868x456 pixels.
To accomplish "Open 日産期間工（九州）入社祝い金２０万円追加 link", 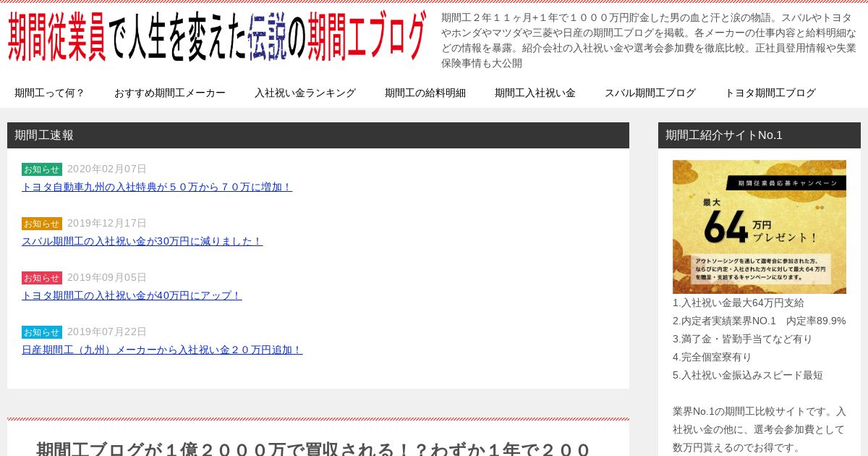I will click(x=162, y=350).
